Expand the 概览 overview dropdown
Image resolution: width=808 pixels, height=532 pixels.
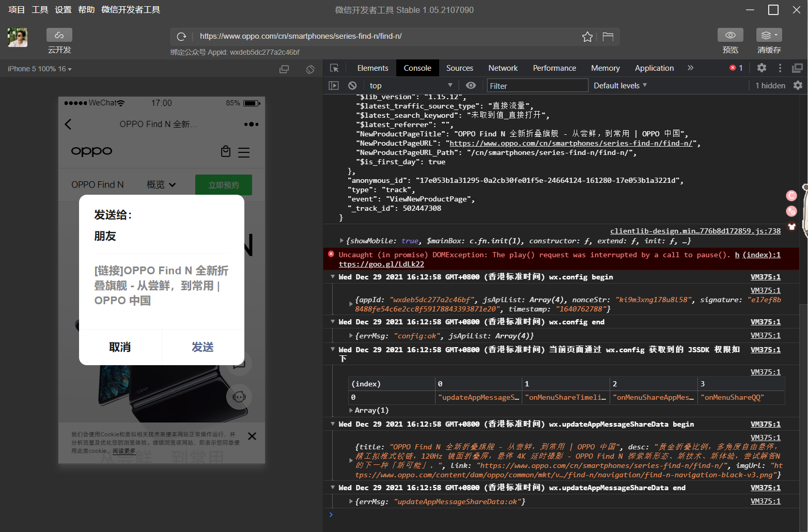161,185
